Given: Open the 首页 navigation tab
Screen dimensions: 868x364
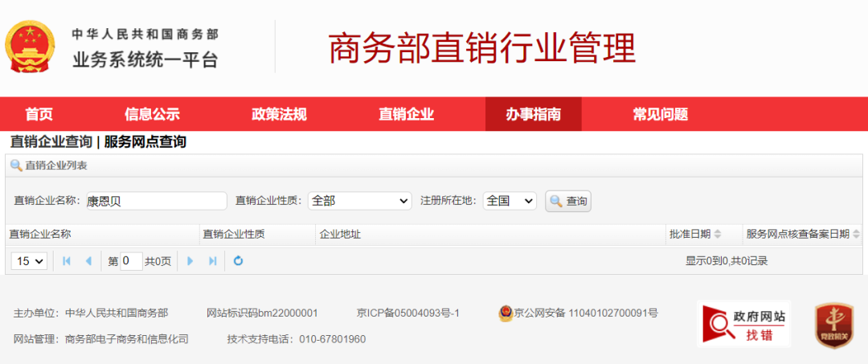Looking at the screenshot, I should [x=39, y=114].
